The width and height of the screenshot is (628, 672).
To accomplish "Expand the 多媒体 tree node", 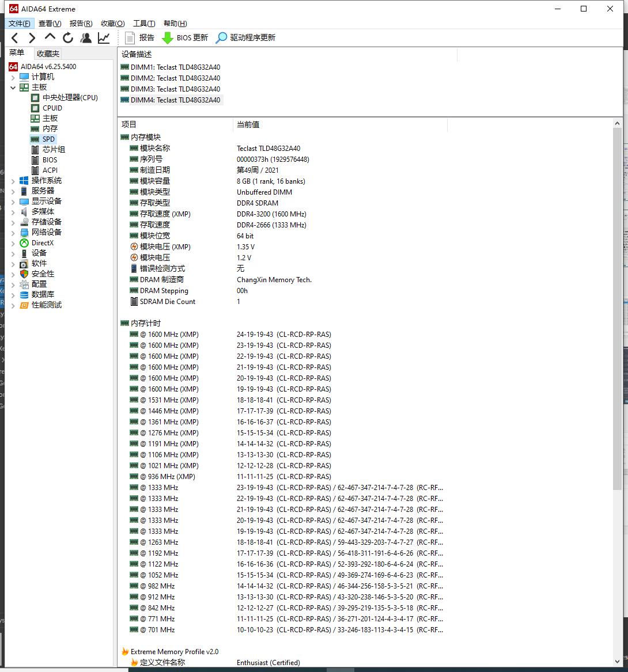I will [13, 212].
